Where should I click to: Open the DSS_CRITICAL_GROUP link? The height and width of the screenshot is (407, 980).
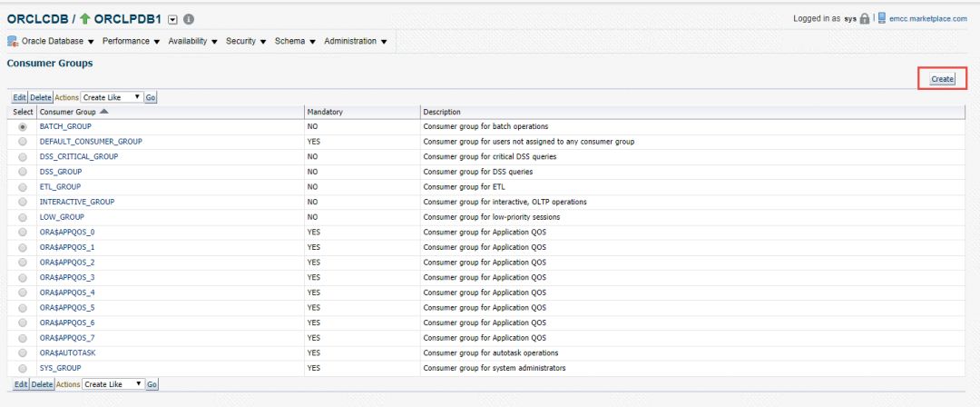click(79, 156)
